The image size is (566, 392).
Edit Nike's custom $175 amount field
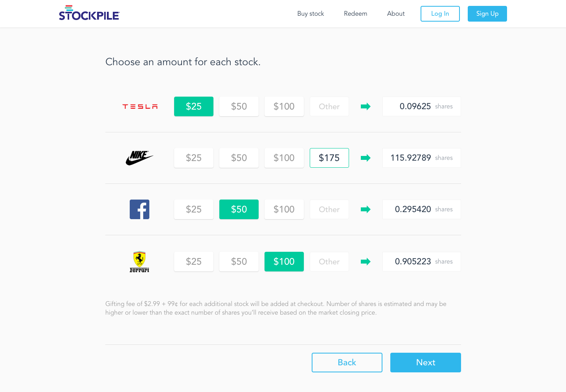point(329,158)
